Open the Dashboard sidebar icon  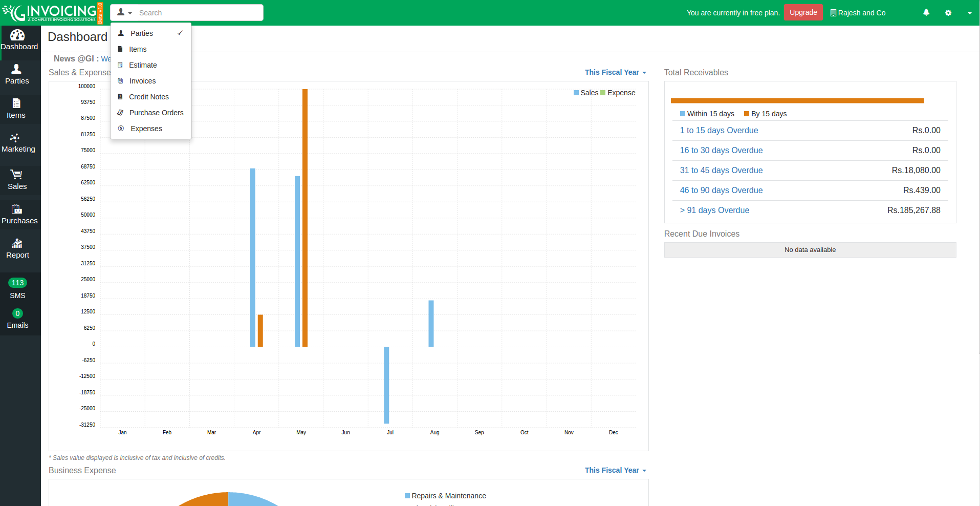(17, 35)
